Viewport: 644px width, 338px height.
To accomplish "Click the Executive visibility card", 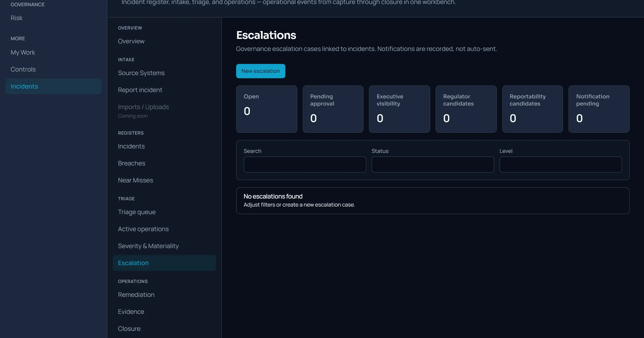I will point(400,109).
